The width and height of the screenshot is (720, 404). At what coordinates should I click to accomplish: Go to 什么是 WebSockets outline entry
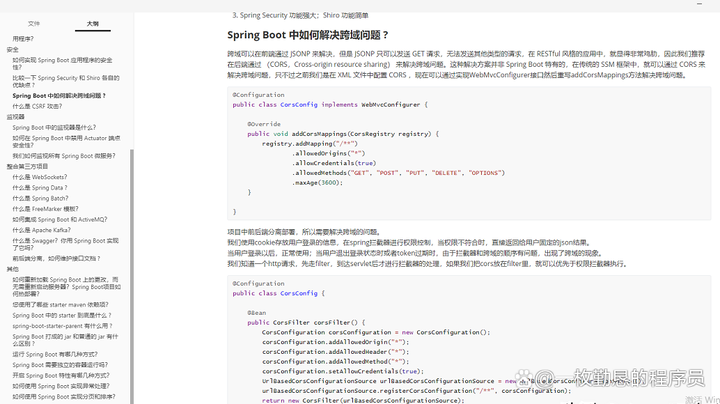40,177
